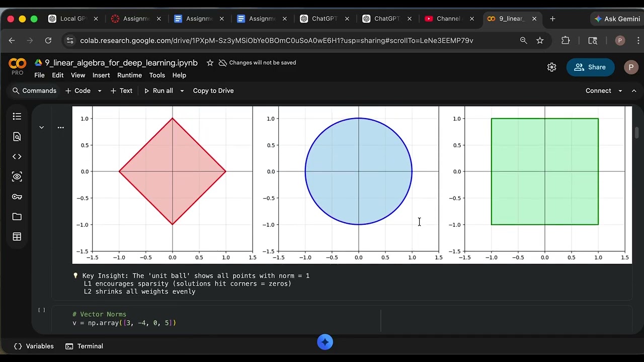Add a Code cell
Viewport: 644px width, 362px height.
pos(77,91)
